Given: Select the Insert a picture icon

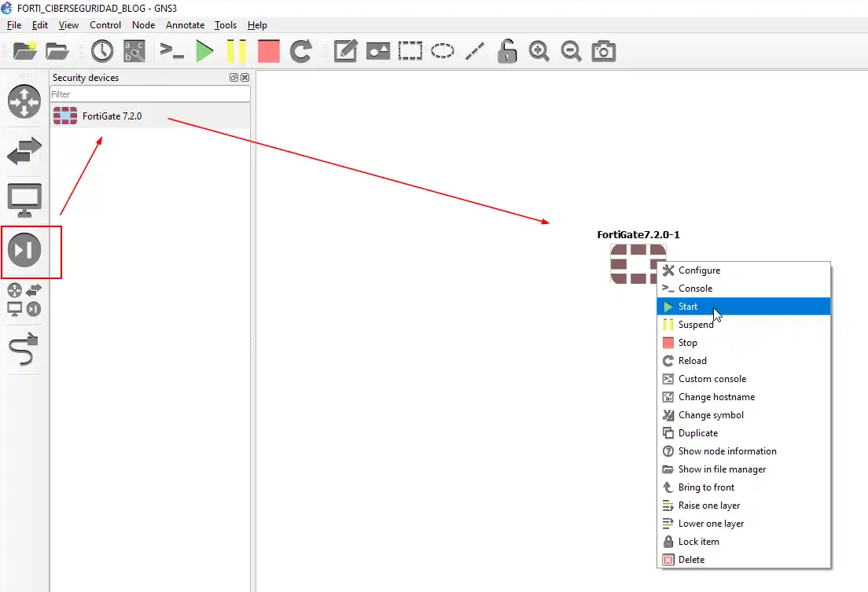Looking at the screenshot, I should [x=378, y=51].
